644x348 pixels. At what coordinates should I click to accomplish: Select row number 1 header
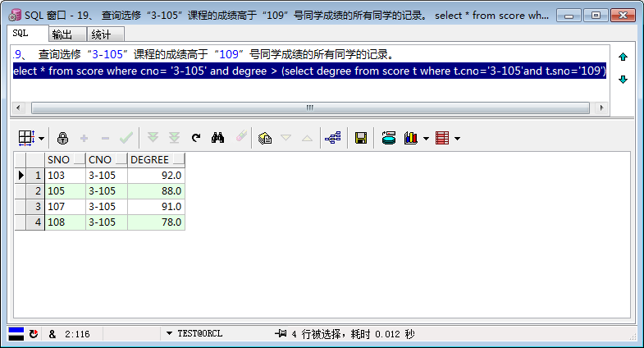tap(36, 176)
